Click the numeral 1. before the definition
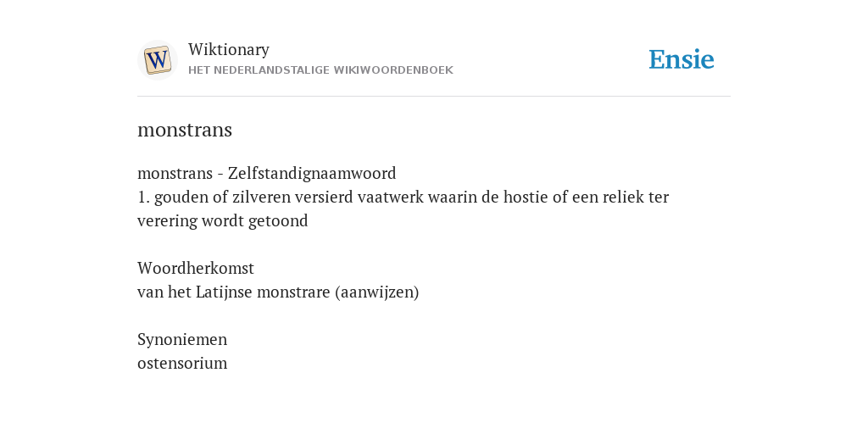Viewport: 868px width, 434px height. pos(143,197)
